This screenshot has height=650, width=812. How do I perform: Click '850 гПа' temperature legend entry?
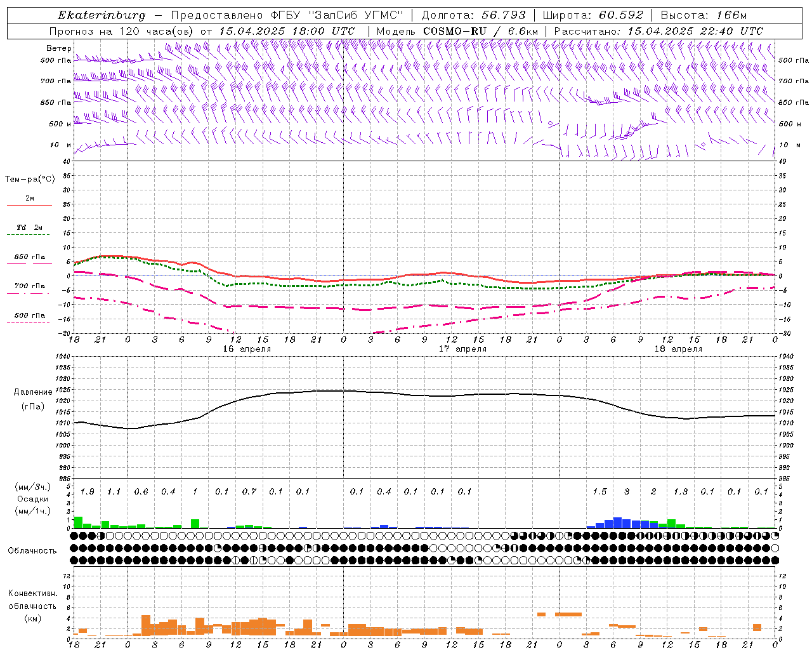pos(29,257)
